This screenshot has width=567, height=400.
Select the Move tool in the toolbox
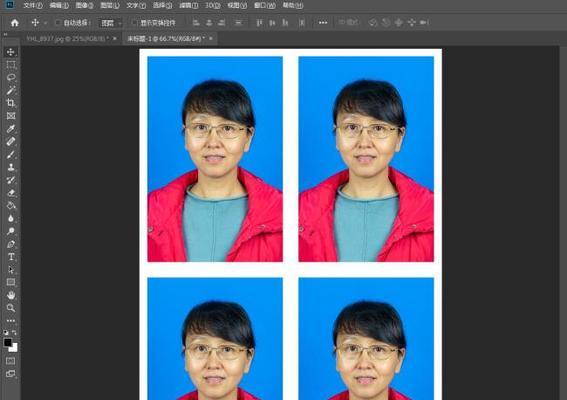point(11,52)
